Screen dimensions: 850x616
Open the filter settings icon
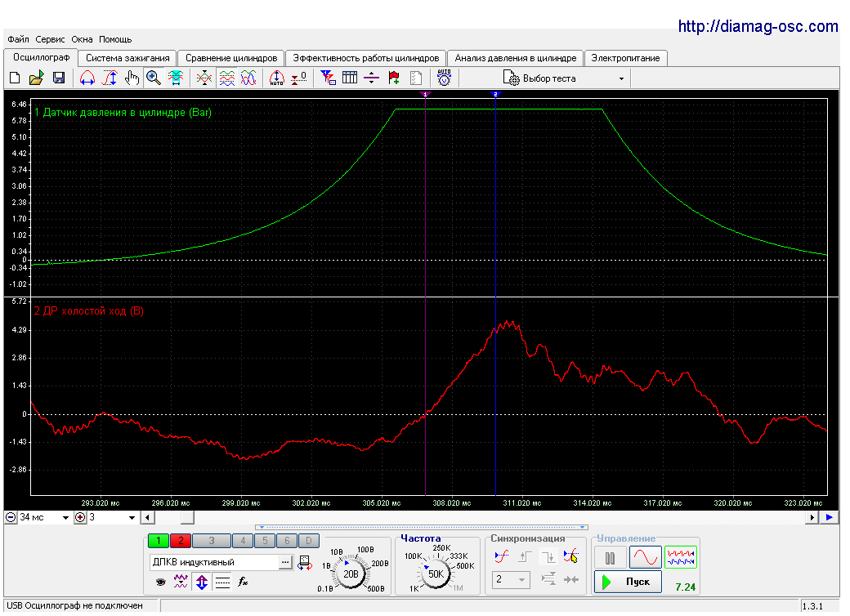coord(328,78)
